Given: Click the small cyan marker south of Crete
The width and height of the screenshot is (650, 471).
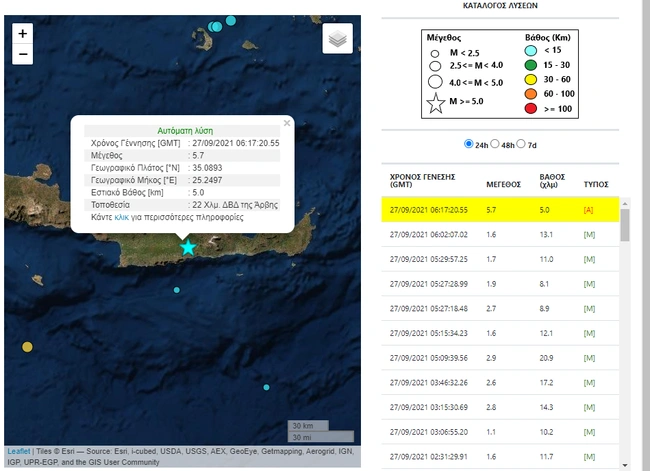Looking at the screenshot, I should [177, 290].
